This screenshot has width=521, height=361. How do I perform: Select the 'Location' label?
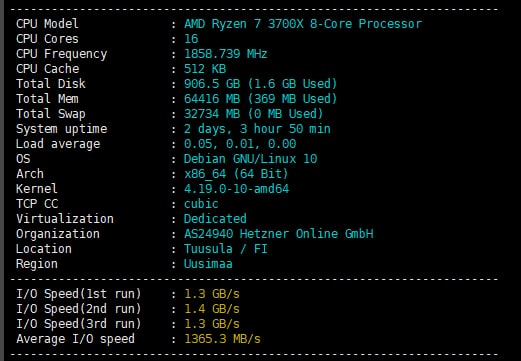[44, 249]
